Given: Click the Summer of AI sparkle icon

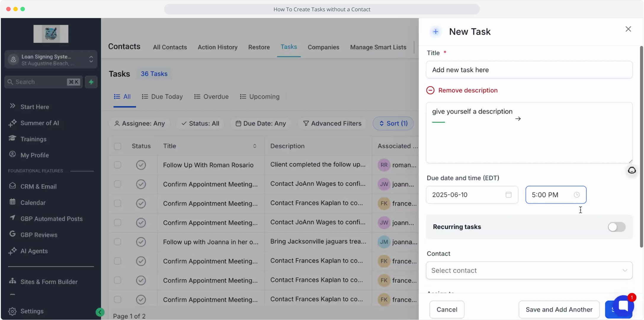Looking at the screenshot, I should (12, 123).
